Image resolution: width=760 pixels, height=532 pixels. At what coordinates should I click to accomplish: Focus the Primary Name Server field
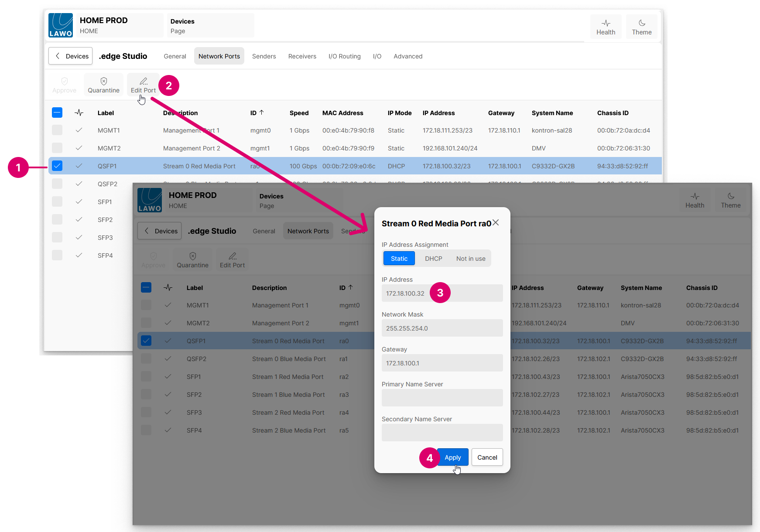tap(442, 398)
